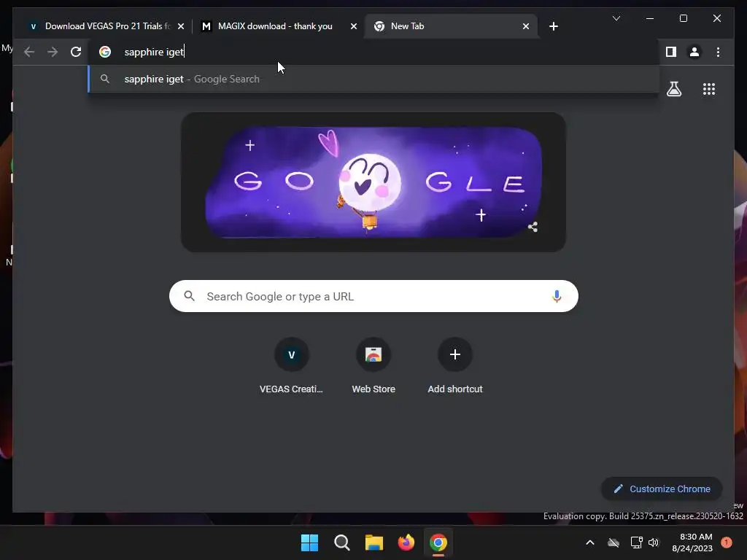
Task: Click the Chrome taskbar icon
Action: [x=438, y=542]
